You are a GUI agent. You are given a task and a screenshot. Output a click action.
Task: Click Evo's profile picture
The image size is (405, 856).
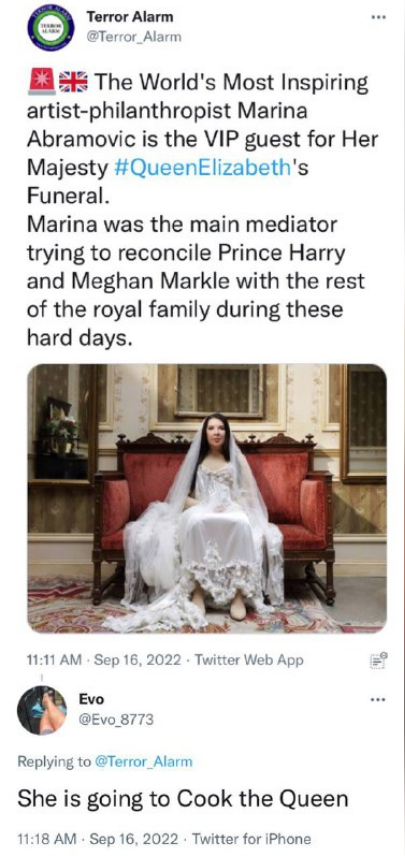[x=41, y=711]
